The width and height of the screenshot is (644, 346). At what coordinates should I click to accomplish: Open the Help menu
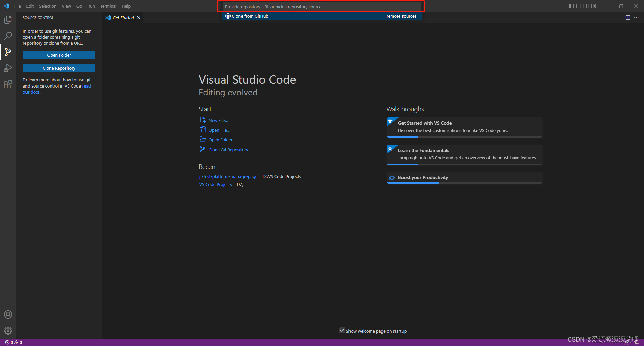tap(126, 6)
